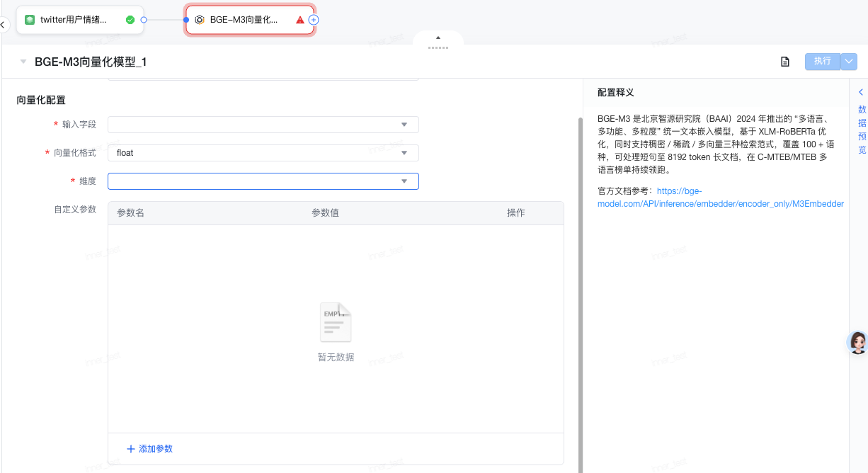The image size is (868, 473).
Task: Click the 执行 button
Action: pos(822,62)
